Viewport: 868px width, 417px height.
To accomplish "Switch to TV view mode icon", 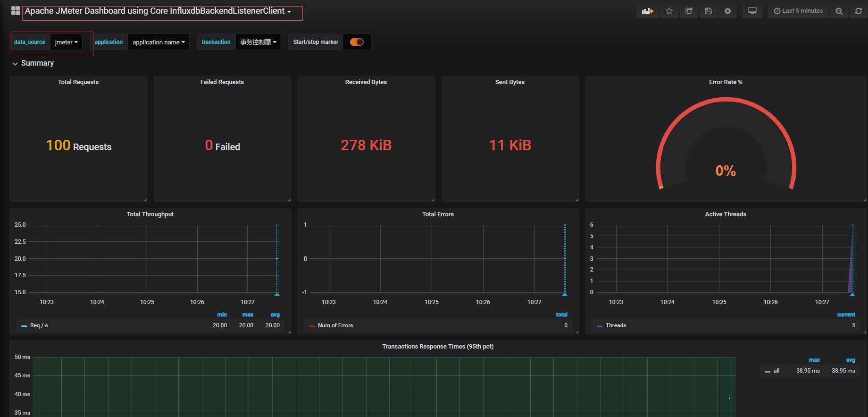I will 752,11.
